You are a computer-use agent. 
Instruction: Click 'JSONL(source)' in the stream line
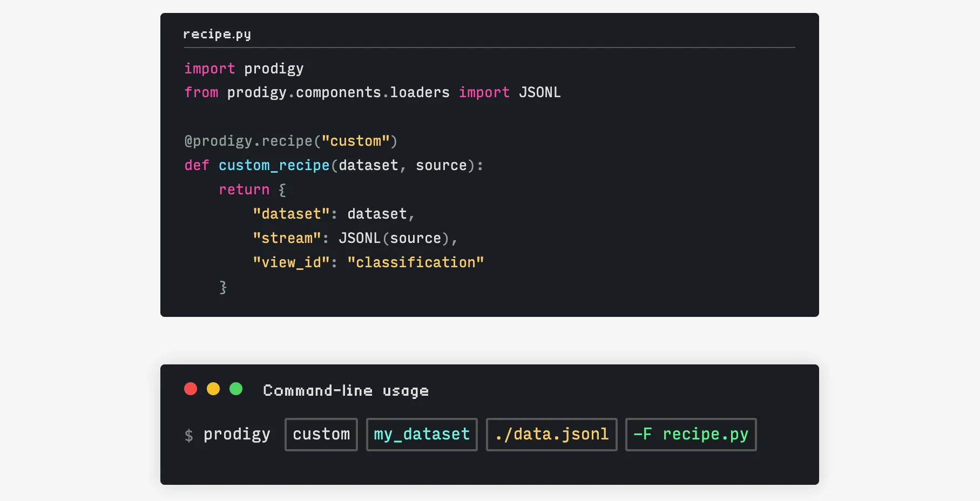pos(394,238)
